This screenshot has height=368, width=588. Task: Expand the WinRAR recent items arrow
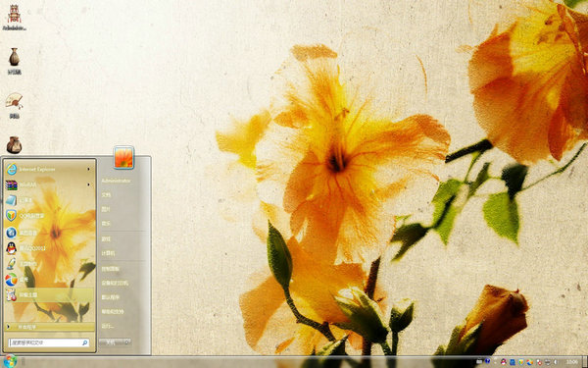89,184
